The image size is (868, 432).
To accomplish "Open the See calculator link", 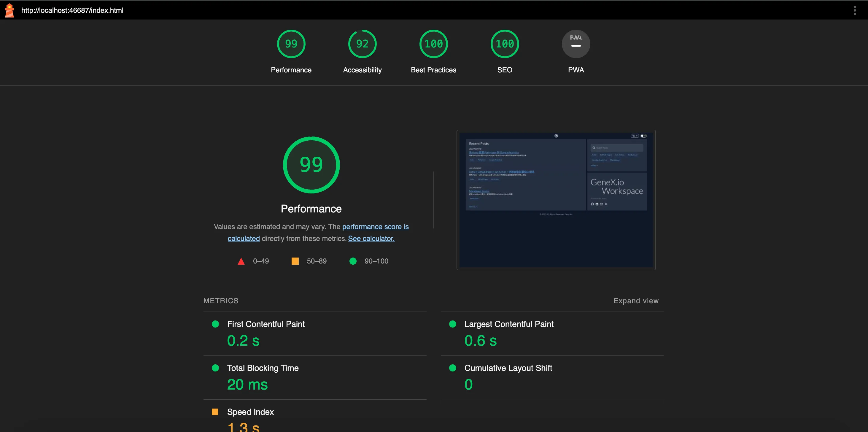I will [371, 238].
